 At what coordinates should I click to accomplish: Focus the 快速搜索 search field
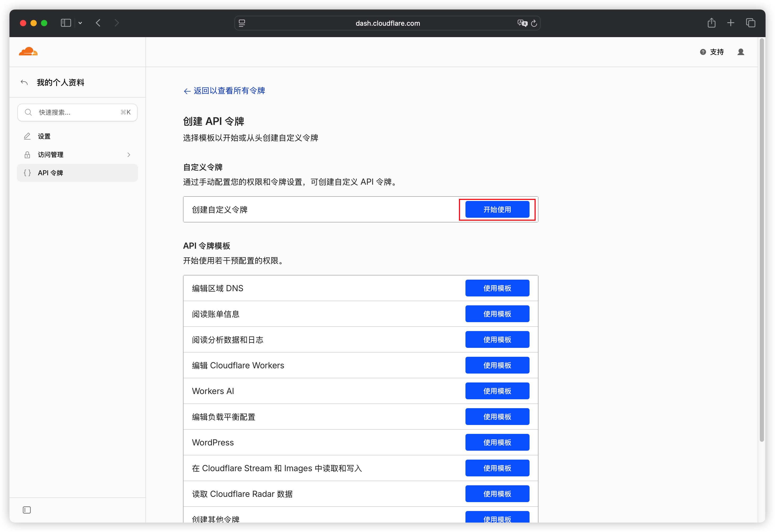[x=77, y=112]
